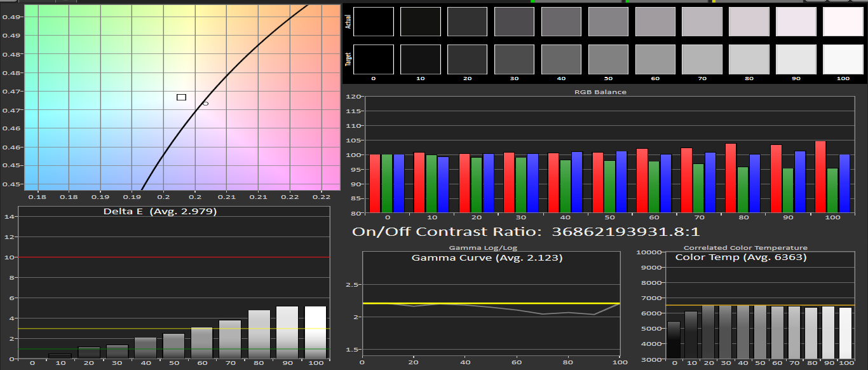Screen dimensions: 868x370
Task: Click the Gamma Curve average title
Action: (x=487, y=258)
